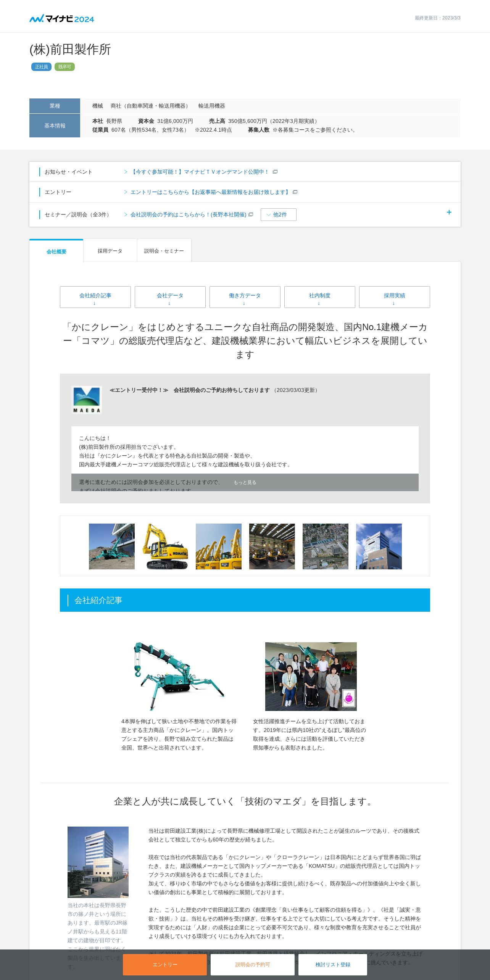
Task: Open external link icon beside マイナビTV notice
Action: 275,172
